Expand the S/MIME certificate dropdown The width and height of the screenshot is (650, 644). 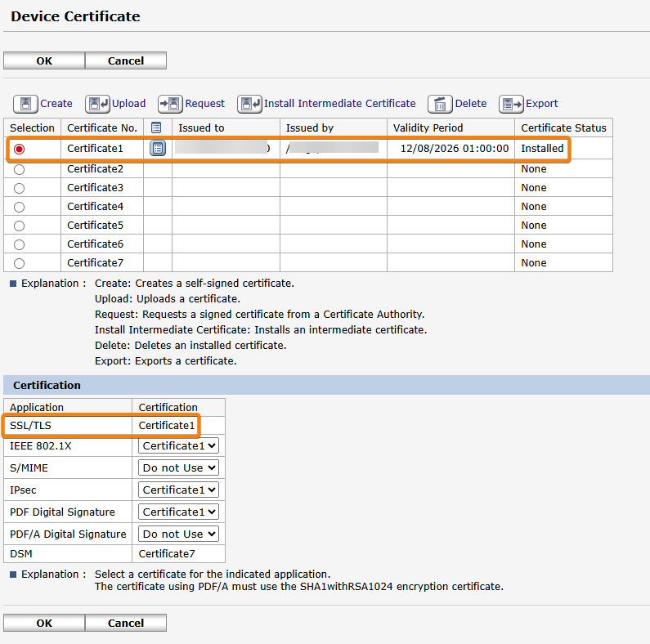tap(179, 468)
